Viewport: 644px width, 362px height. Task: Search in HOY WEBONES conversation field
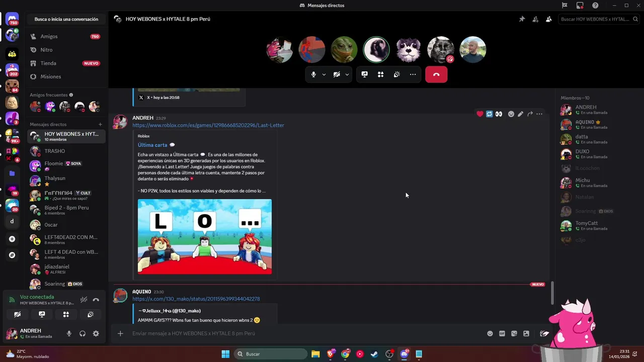point(599,19)
